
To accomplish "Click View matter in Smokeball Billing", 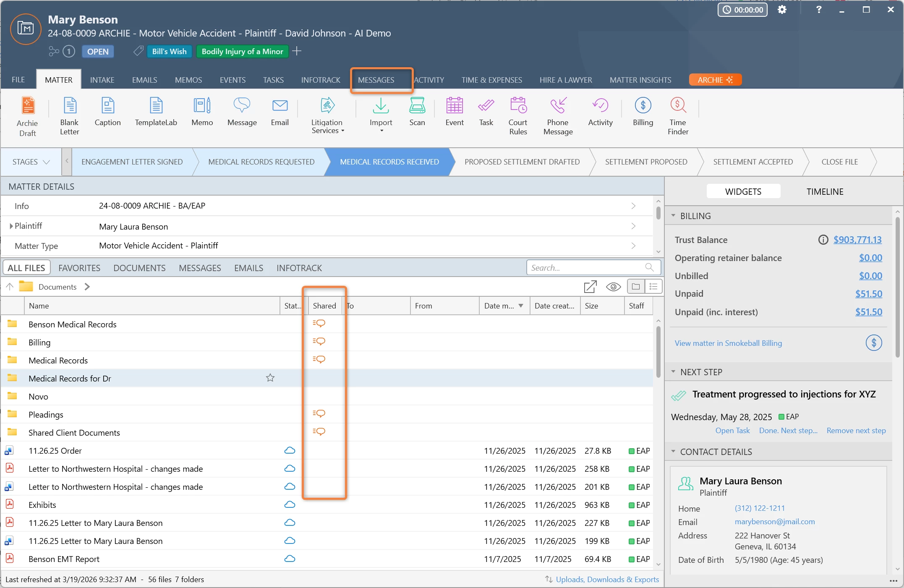I will point(728,343).
